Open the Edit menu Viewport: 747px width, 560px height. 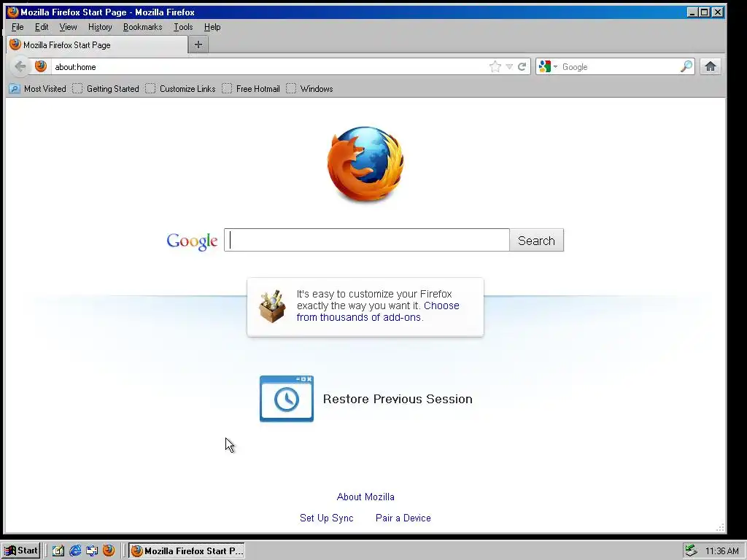[x=42, y=27]
